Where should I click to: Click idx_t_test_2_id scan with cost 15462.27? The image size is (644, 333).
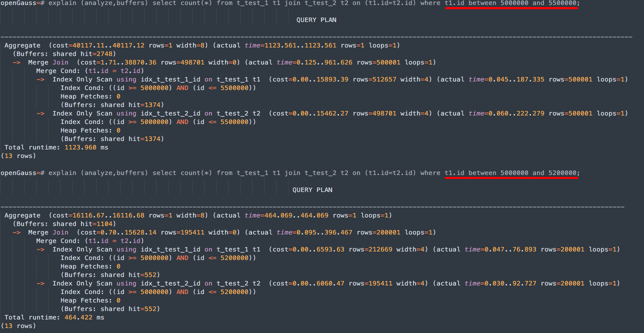click(x=332, y=113)
